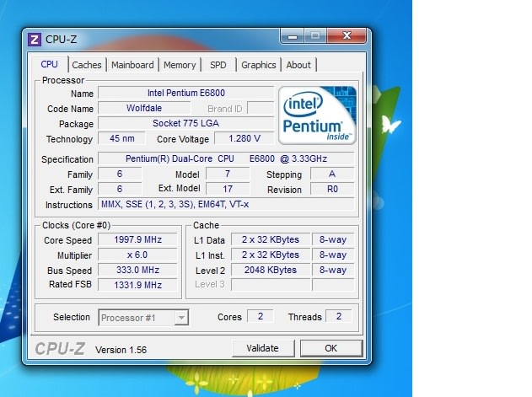This screenshot has width=532, height=397.
Task: Click the Technology value 45 nm
Action: coord(121,138)
